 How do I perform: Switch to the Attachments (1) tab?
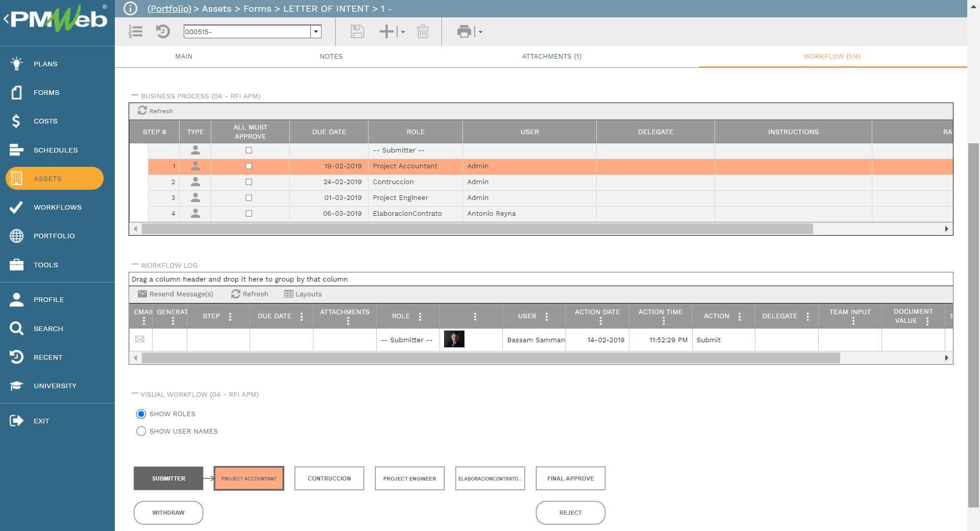552,56
